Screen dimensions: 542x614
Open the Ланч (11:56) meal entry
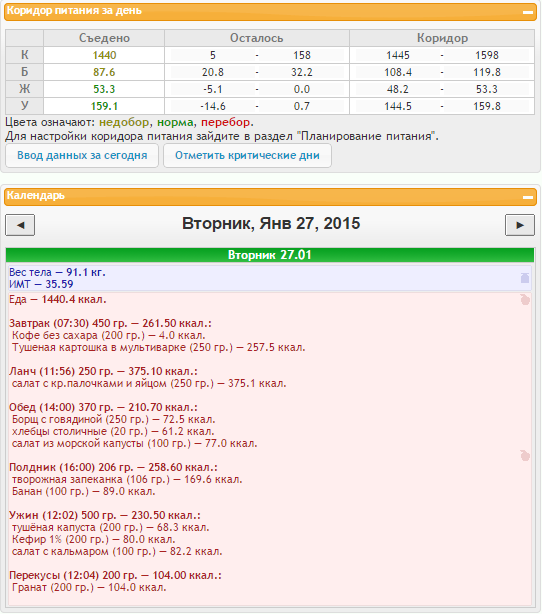click(103, 371)
